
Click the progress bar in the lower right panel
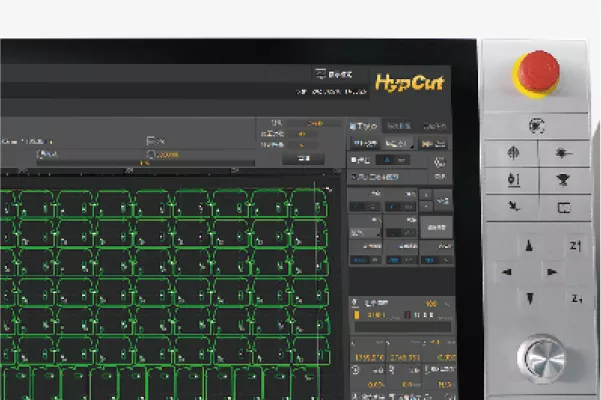pyautogui.click(x=401, y=326)
